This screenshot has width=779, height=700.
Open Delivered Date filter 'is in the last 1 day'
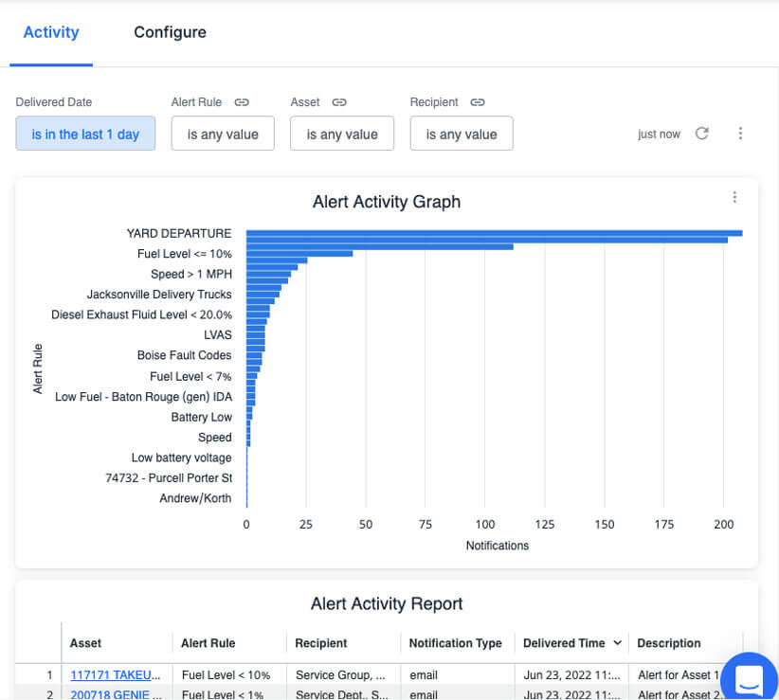tap(85, 134)
